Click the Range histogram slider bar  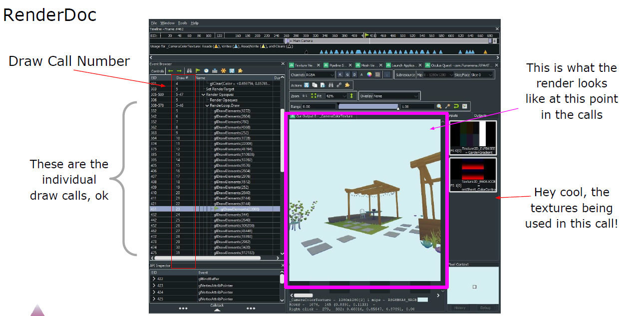pos(368,106)
